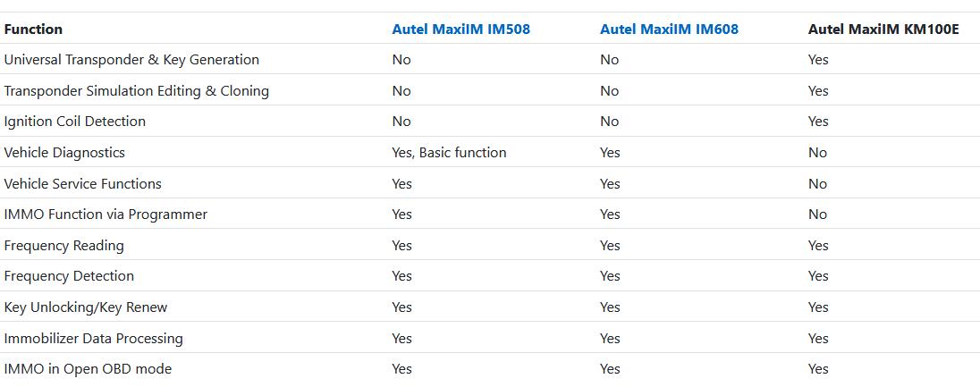
Task: Click Key Unlocking/Key Renew row label
Action: pos(85,307)
